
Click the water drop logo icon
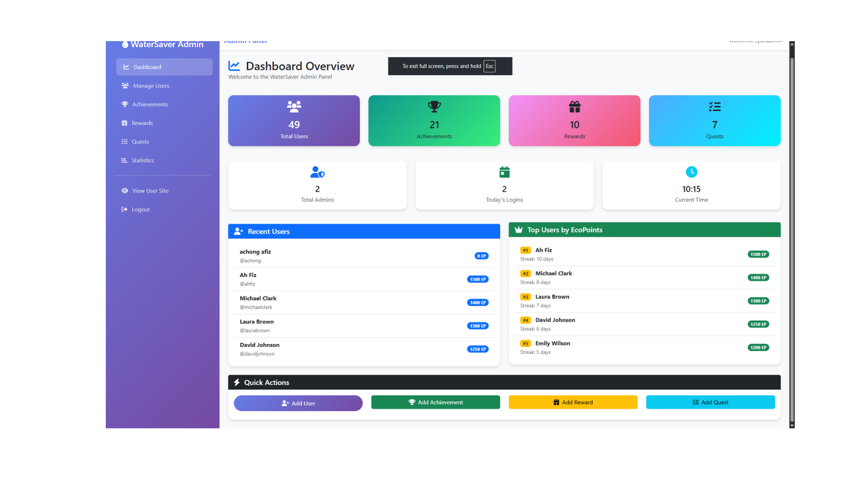click(x=125, y=44)
